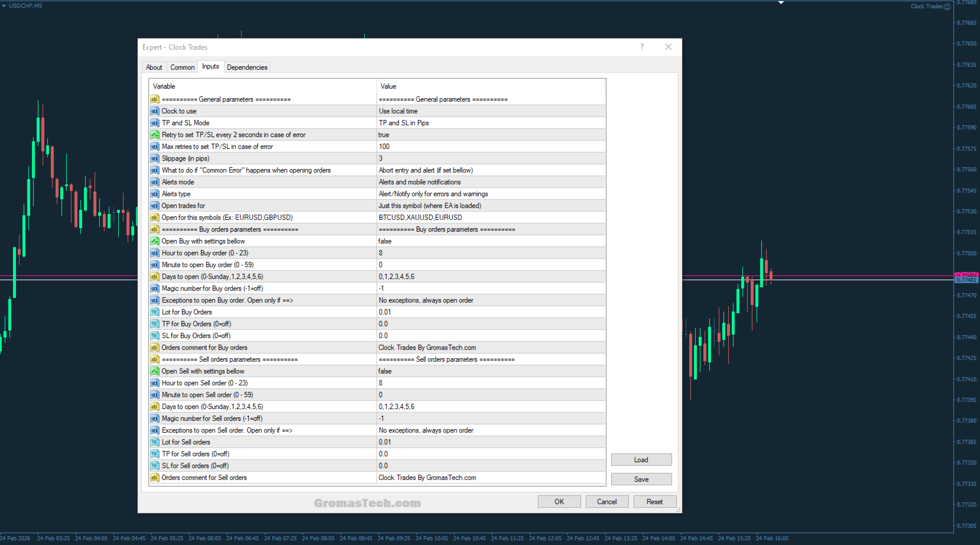Click the Clock to use integer icon
The height and width of the screenshot is (545, 980).
pyautogui.click(x=154, y=111)
